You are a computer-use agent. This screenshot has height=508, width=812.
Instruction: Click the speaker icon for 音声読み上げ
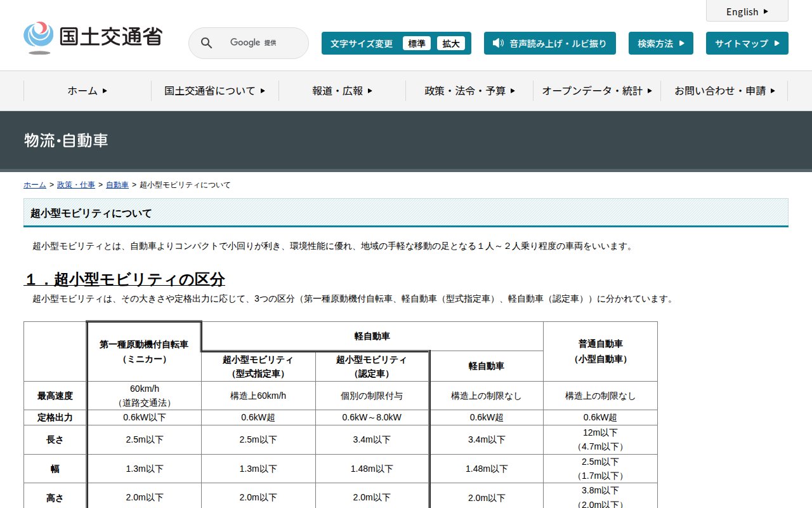pyautogui.click(x=498, y=43)
